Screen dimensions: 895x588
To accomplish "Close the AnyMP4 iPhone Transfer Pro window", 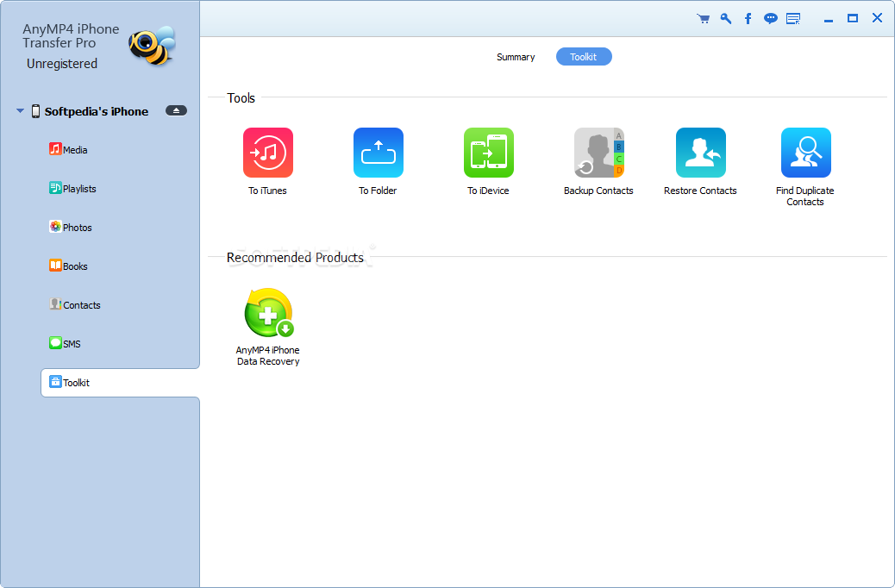I will 877,18.
